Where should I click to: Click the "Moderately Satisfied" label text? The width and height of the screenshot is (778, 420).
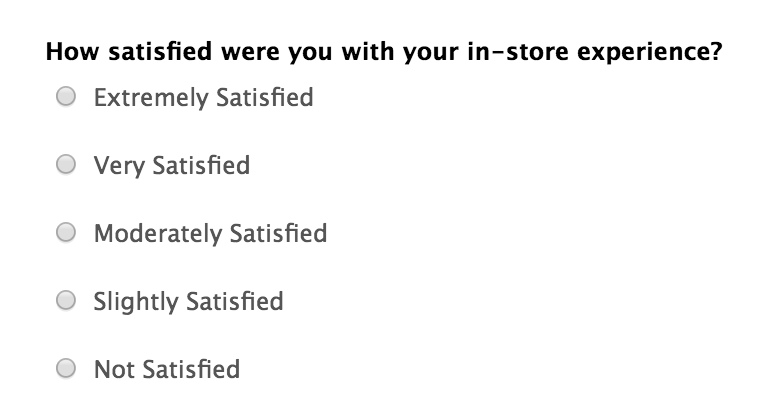click(x=210, y=234)
